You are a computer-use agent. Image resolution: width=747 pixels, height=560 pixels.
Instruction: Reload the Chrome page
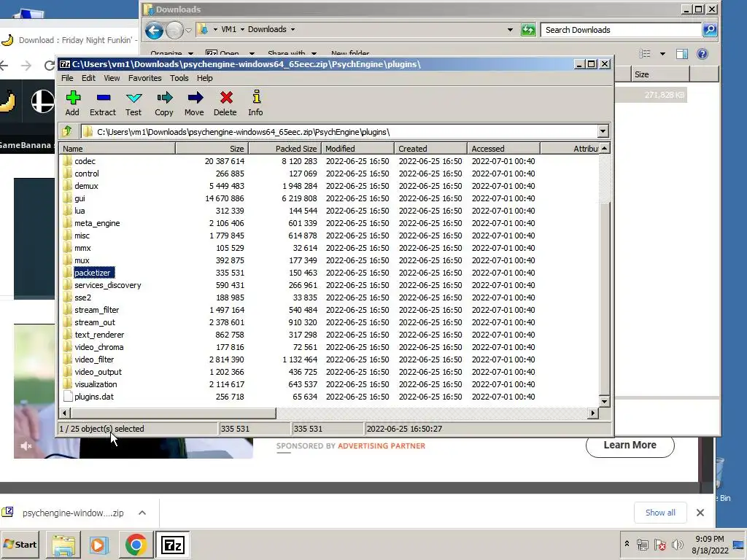(x=49, y=65)
